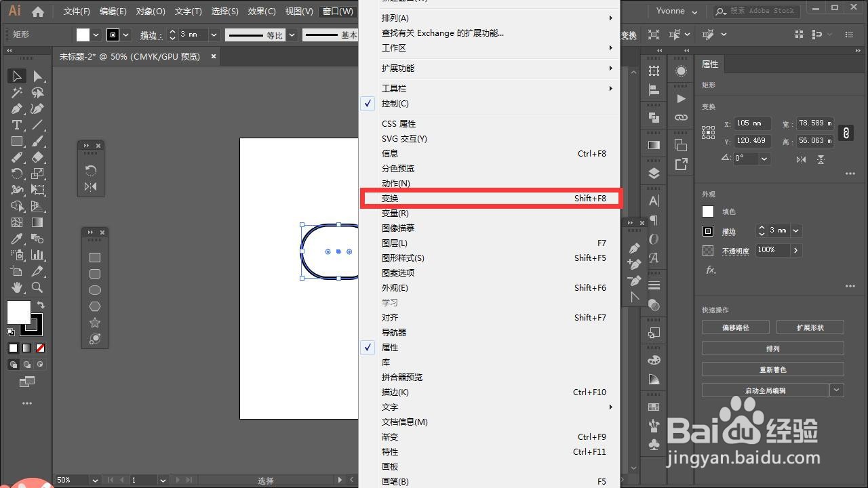
Task: Uncheck 控制(C) in the Window menu
Action: (x=395, y=103)
